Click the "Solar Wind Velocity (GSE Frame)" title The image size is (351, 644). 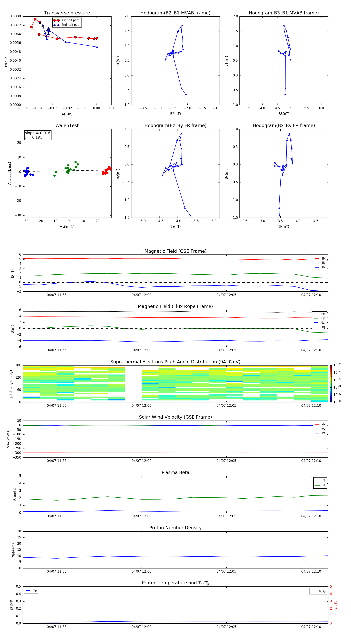(x=175, y=417)
